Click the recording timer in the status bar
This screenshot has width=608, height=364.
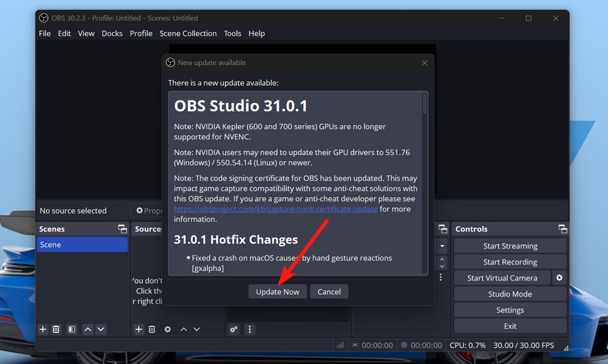point(426,345)
